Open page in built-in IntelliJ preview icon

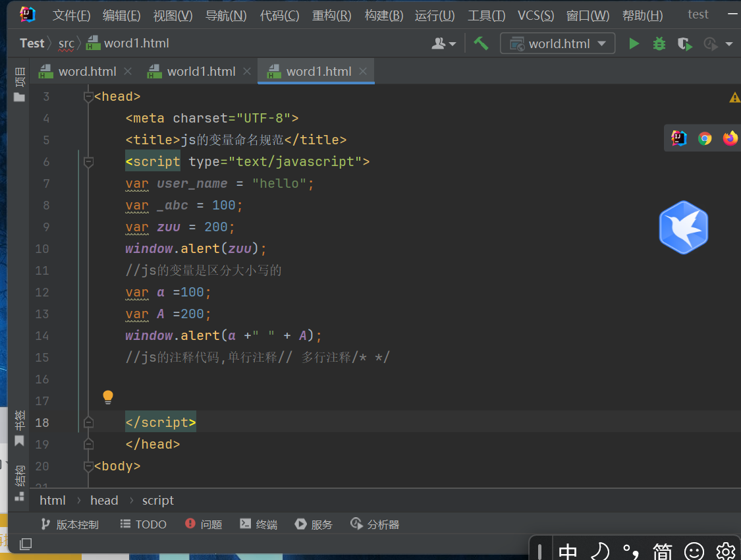tap(678, 138)
